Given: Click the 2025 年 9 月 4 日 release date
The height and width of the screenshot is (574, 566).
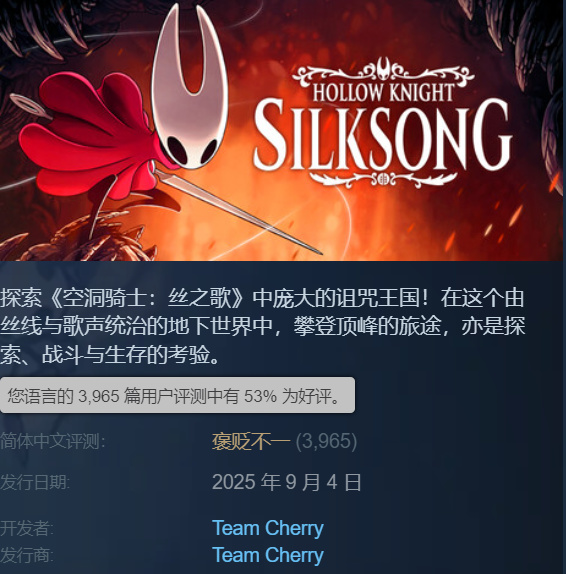Looking at the screenshot, I should click(x=287, y=482).
